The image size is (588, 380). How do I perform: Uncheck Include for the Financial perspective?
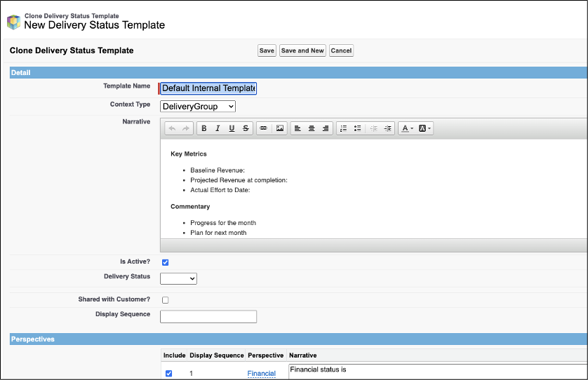tap(168, 373)
